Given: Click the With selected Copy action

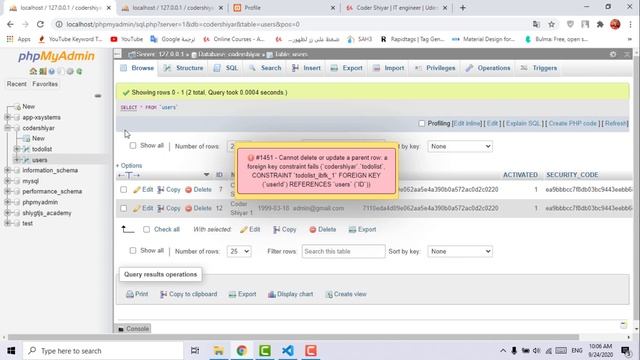Looking at the screenshot, I should [x=285, y=229].
